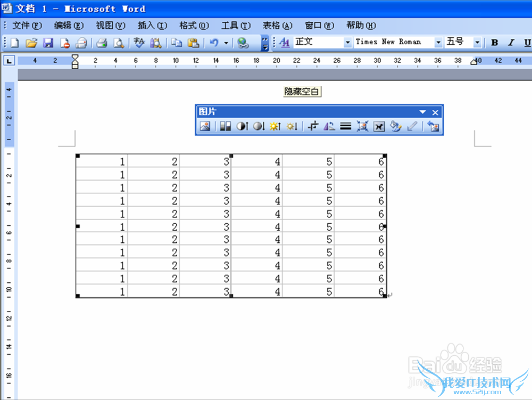
Task: Open the 窗口 menu
Action: pos(319,26)
